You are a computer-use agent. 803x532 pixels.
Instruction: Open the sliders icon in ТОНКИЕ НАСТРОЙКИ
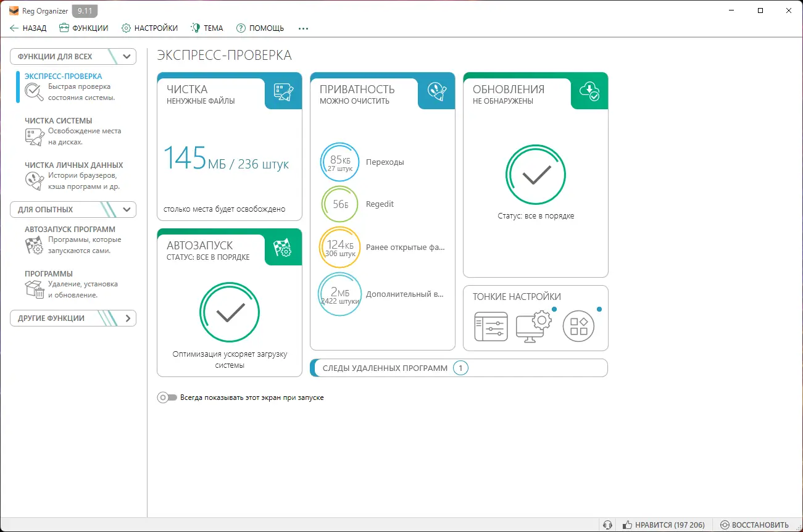pyautogui.click(x=491, y=326)
